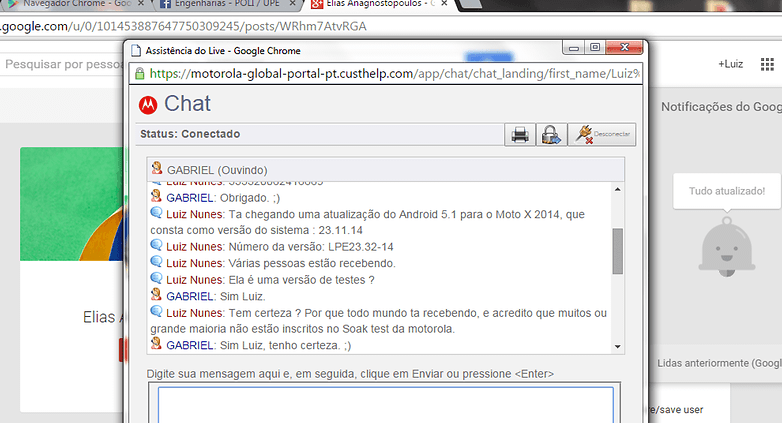Image resolution: width=782 pixels, height=423 pixels.
Task: Click avatar beside 'GABRIEL: Obrigado. ;)'
Action: click(x=156, y=196)
